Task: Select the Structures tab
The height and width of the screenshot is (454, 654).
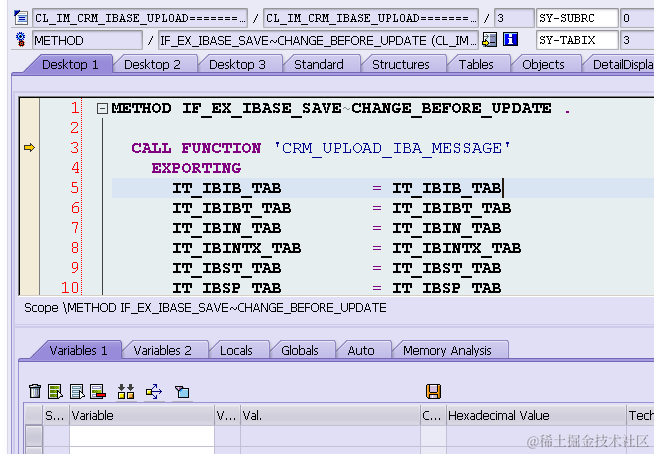Action: pyautogui.click(x=400, y=65)
